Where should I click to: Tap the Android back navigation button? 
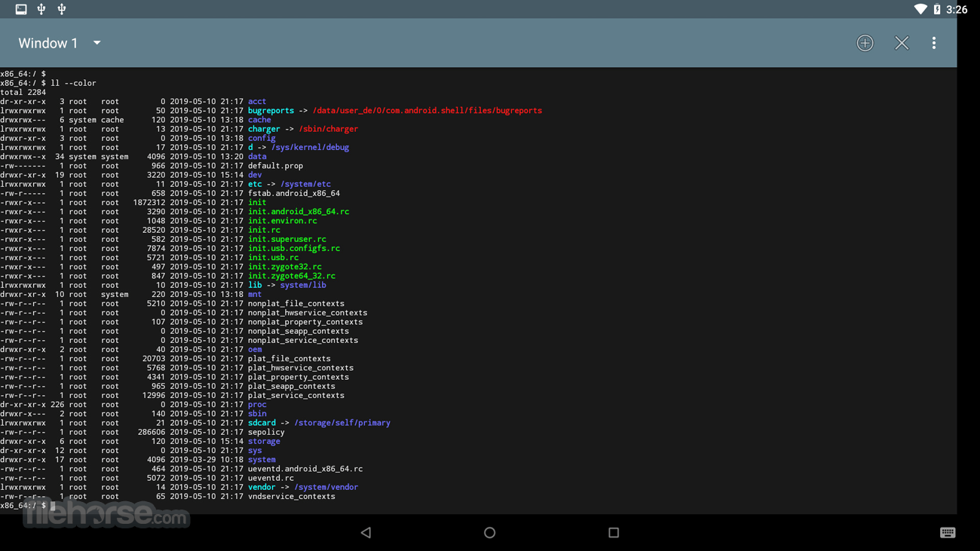point(366,533)
